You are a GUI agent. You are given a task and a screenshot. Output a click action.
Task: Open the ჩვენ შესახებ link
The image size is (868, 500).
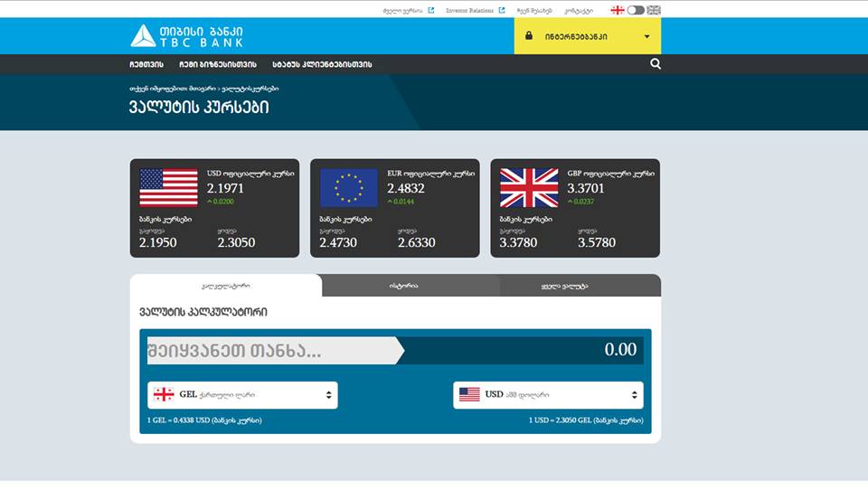[x=534, y=11]
